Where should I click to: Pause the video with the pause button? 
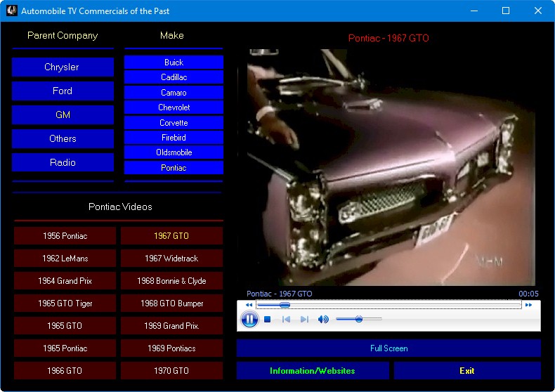(249, 320)
